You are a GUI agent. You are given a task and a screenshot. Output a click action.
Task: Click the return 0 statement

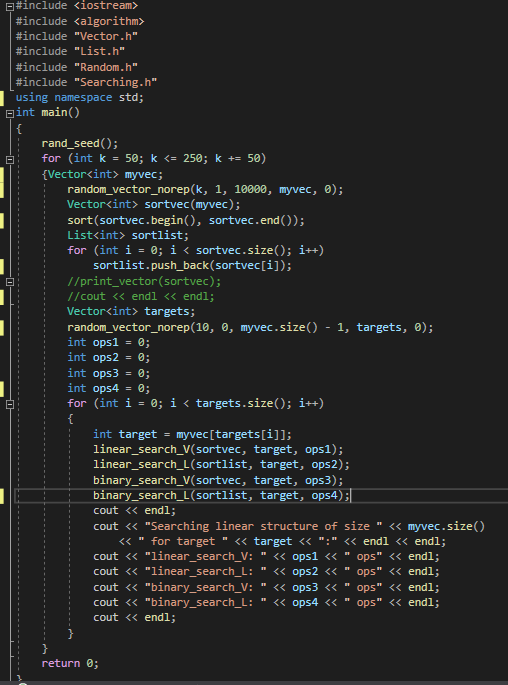[x=70, y=663]
